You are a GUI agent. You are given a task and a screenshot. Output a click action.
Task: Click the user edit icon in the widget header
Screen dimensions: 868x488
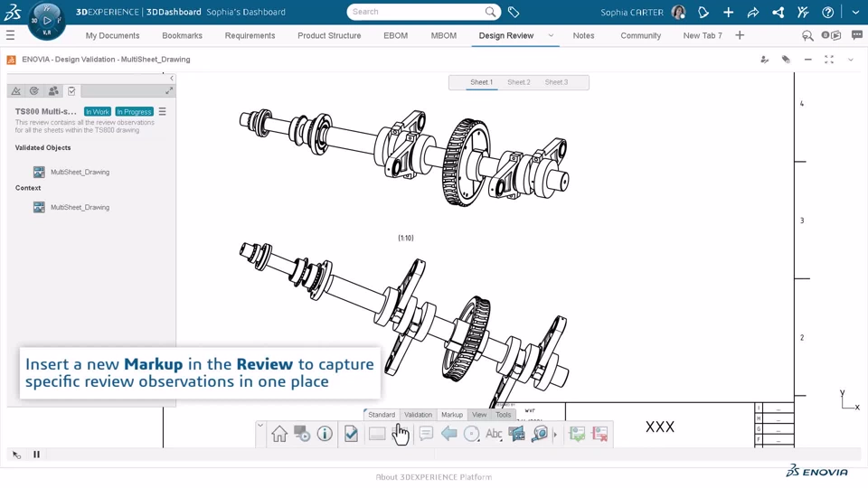765,60
